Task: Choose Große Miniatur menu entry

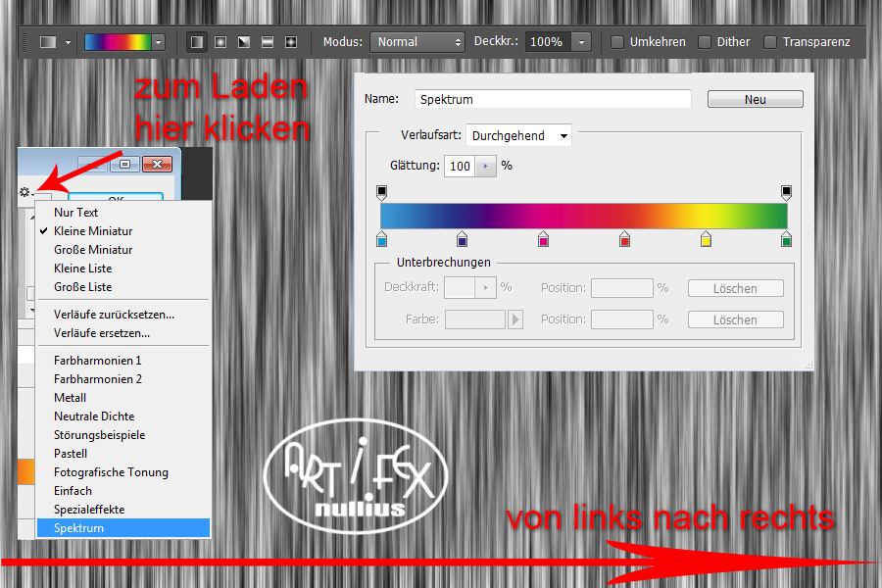Action: coord(123,249)
